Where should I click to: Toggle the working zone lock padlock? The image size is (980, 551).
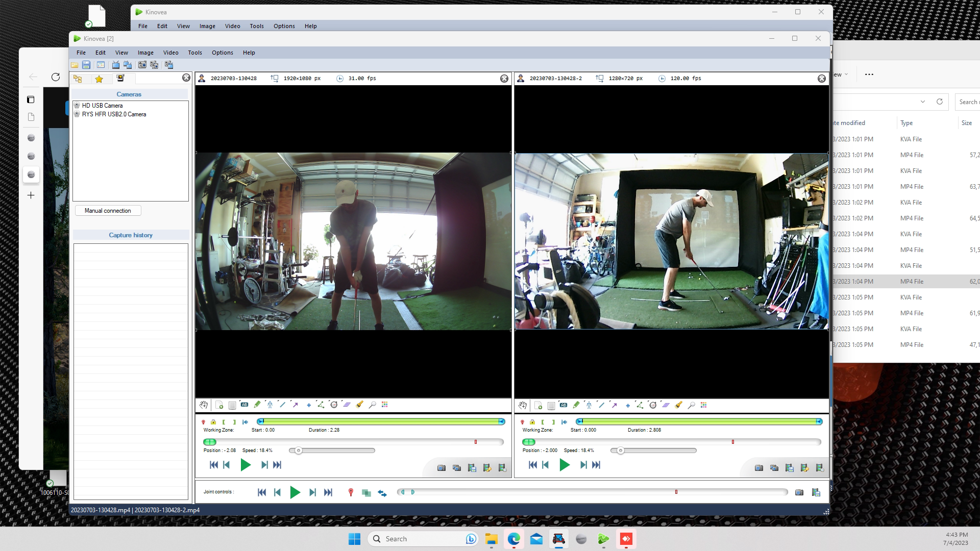[x=213, y=422]
